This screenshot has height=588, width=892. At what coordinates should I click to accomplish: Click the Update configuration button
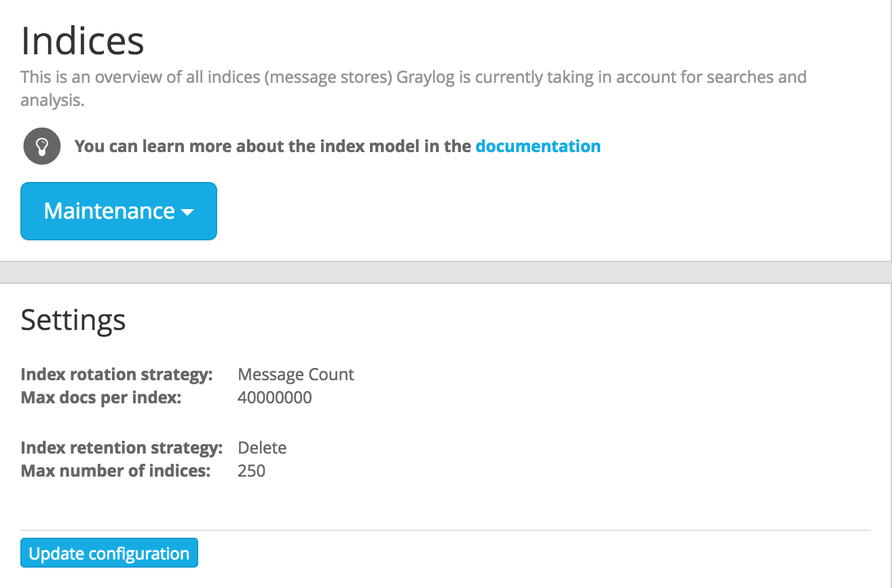[x=109, y=553]
